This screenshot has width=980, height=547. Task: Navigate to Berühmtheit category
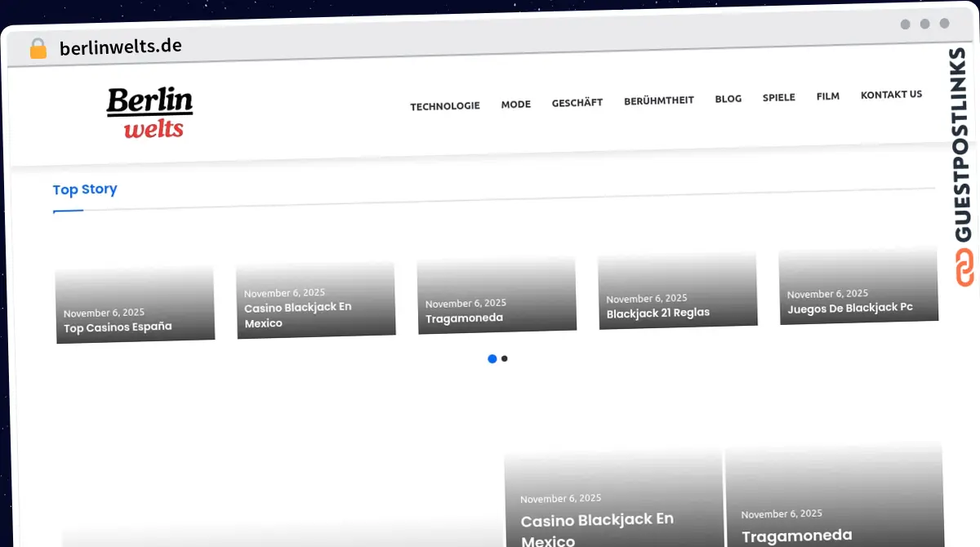(658, 100)
